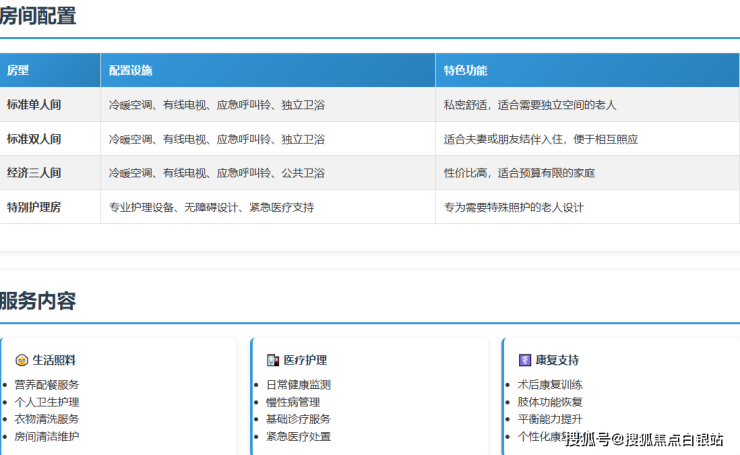Select the 配置设施 column header
Screen dimensions: 740x455
coord(130,71)
